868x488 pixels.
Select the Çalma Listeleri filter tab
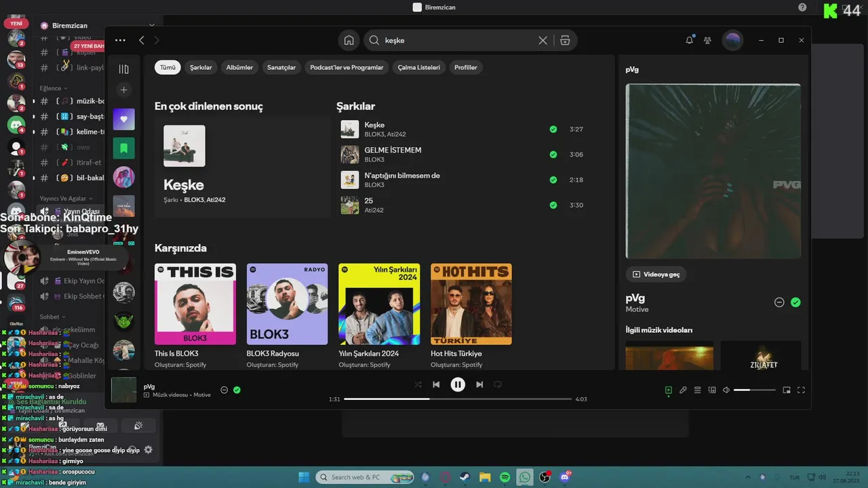click(x=418, y=67)
